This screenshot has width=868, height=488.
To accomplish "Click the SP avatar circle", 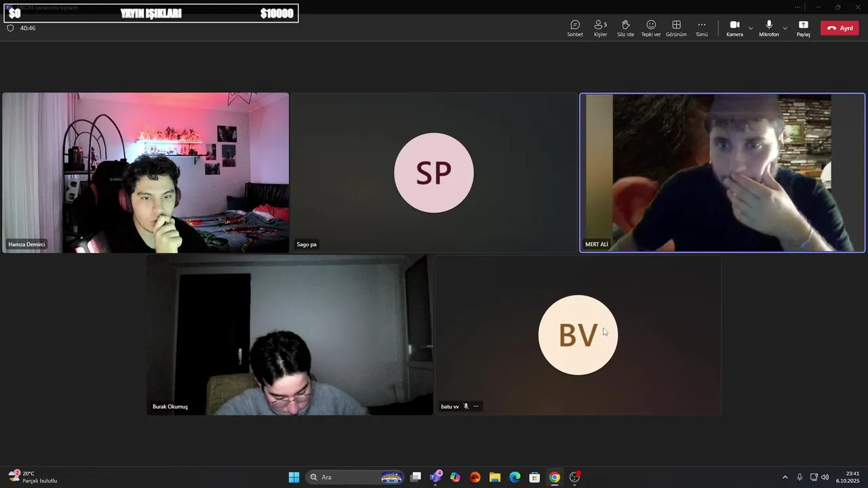I will pyautogui.click(x=434, y=173).
